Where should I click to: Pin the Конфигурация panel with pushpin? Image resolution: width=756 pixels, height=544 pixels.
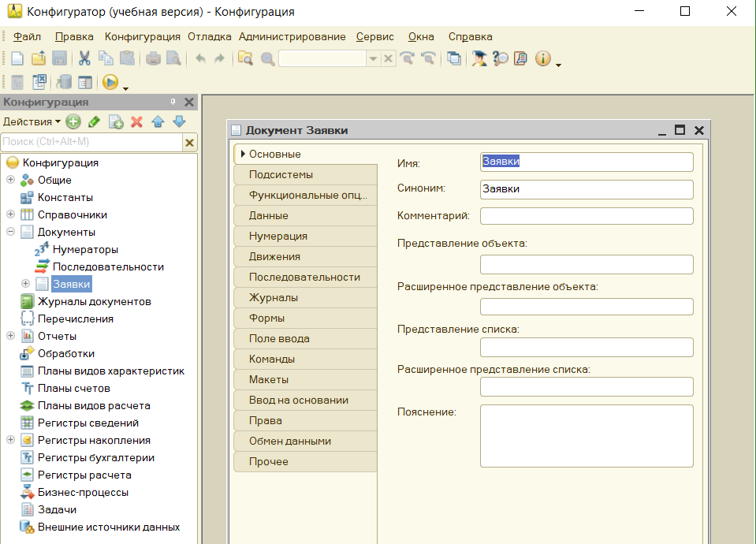173,102
